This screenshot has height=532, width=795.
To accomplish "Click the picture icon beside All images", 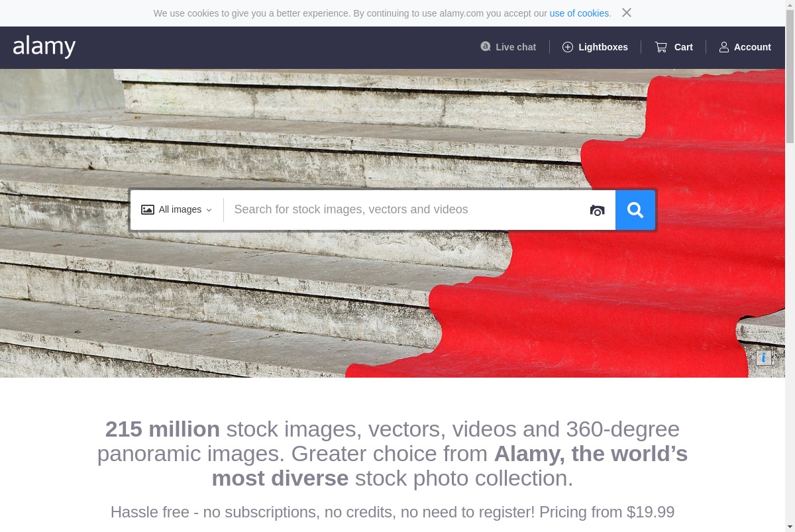I will click(148, 209).
